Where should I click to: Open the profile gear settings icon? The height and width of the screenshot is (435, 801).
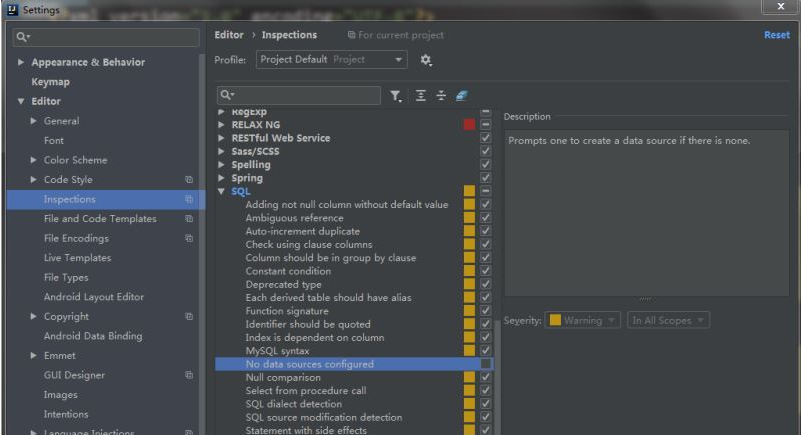tap(426, 60)
